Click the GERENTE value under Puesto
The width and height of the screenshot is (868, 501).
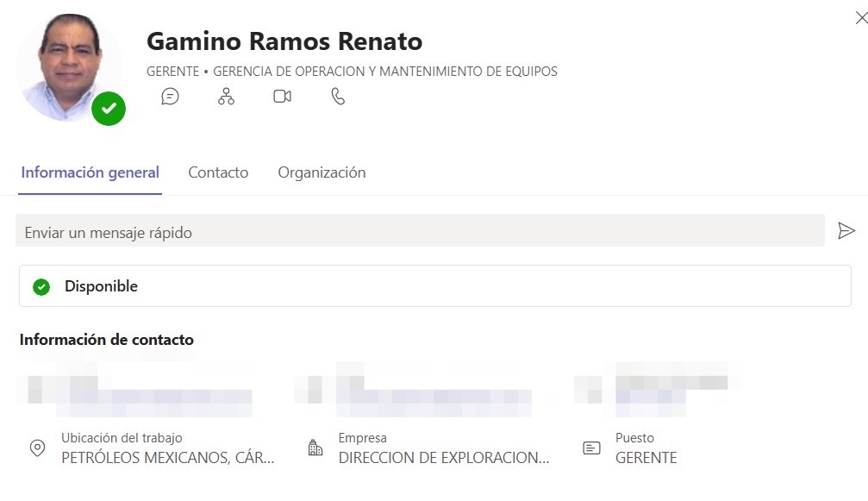coord(646,458)
